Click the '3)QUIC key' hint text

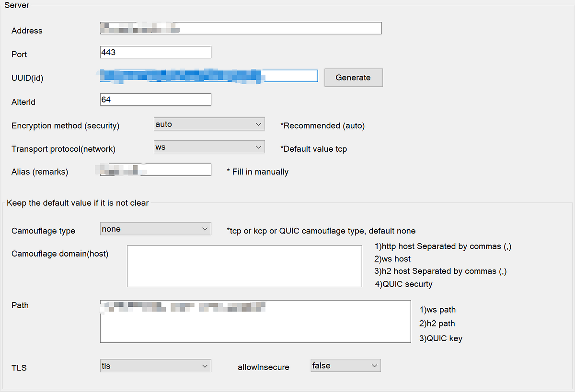441,338
